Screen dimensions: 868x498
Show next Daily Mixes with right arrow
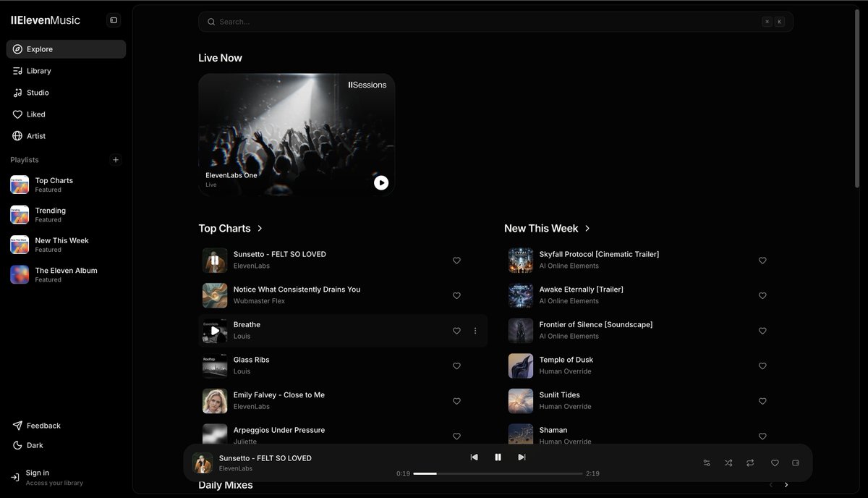[x=786, y=485]
